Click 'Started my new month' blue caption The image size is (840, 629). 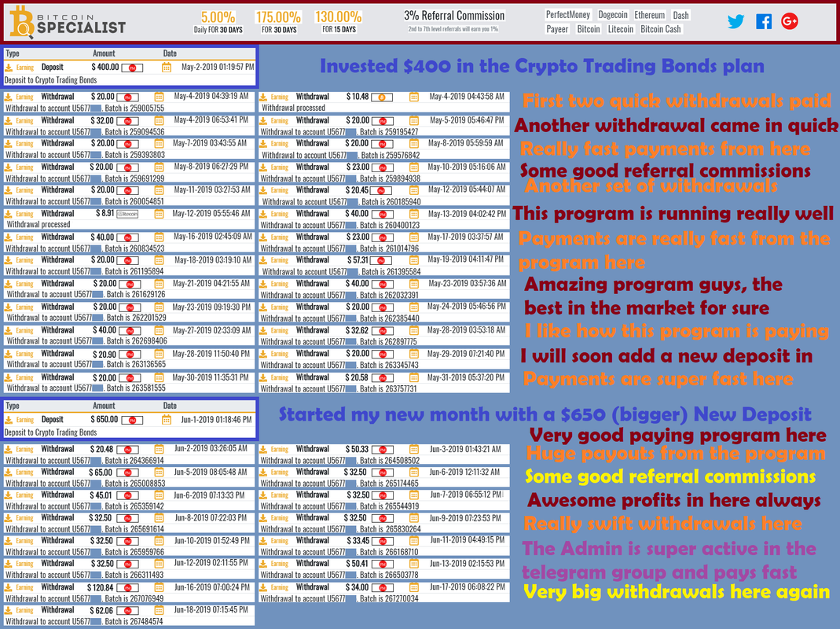coord(545,414)
